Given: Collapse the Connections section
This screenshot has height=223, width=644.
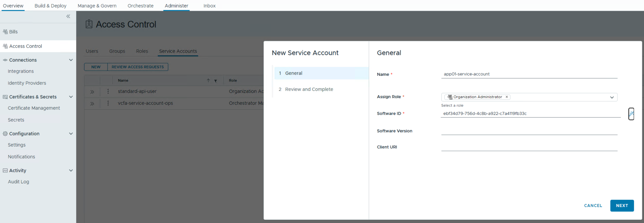Looking at the screenshot, I should [71, 60].
